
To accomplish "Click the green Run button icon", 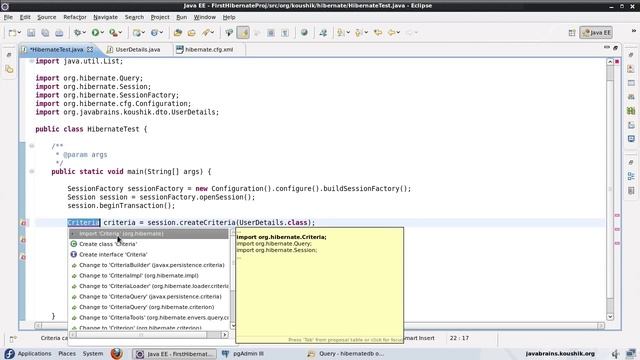I will pyautogui.click(x=95, y=33).
